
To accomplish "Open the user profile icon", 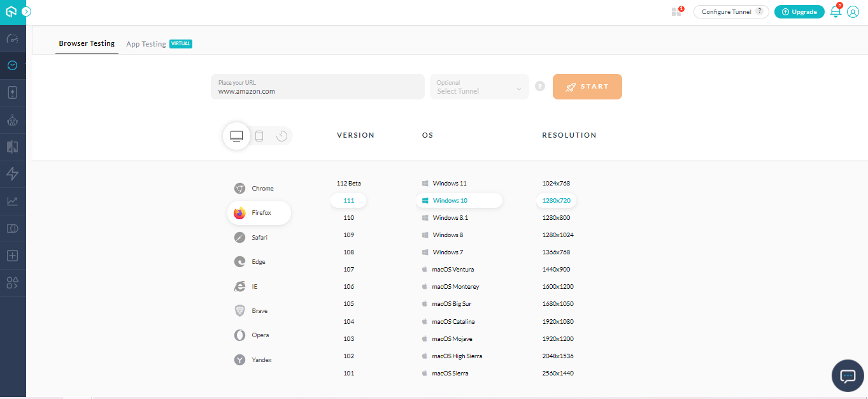I will (x=853, y=11).
